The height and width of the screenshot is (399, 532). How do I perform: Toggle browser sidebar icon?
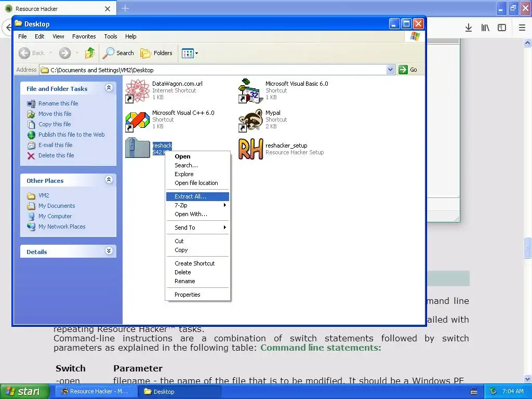tap(502, 28)
